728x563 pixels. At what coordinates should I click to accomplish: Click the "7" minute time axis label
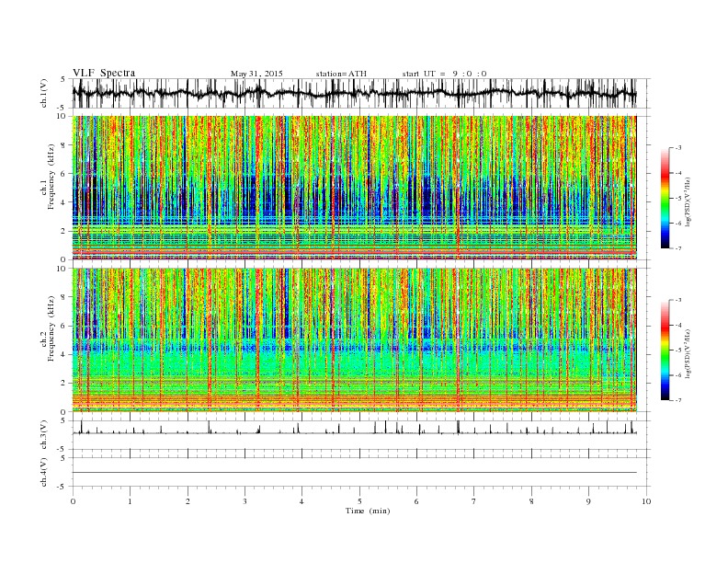click(x=473, y=501)
